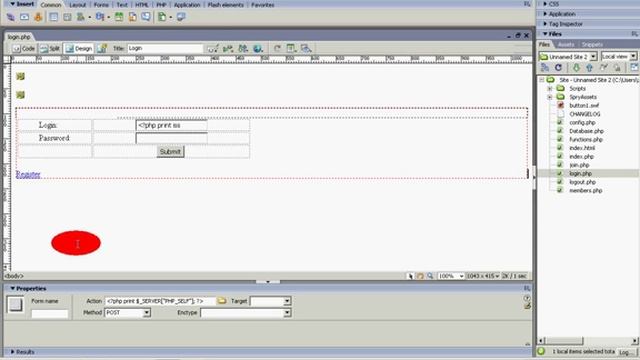640x360 pixels.
Task: Click the Insert Div Tag icon
Action: pyautogui.click(x=67, y=17)
